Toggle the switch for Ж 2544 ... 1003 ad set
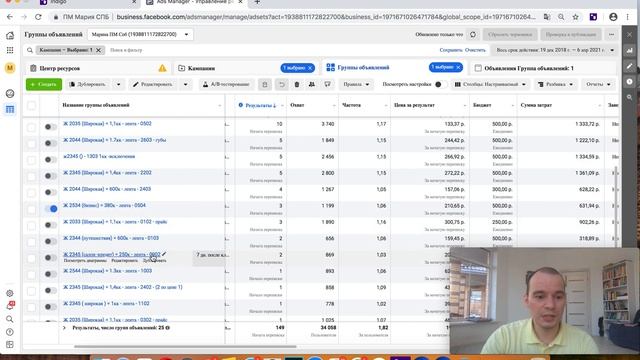 tap(50, 274)
